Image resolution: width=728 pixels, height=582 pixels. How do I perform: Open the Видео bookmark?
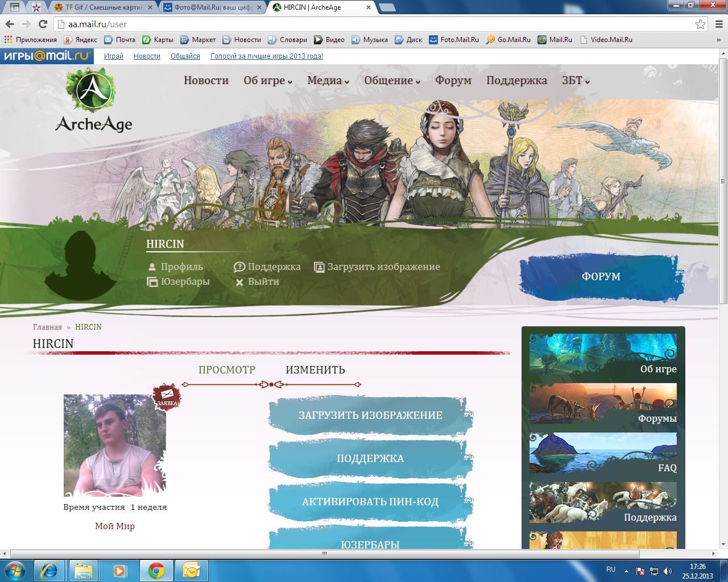[x=329, y=40]
